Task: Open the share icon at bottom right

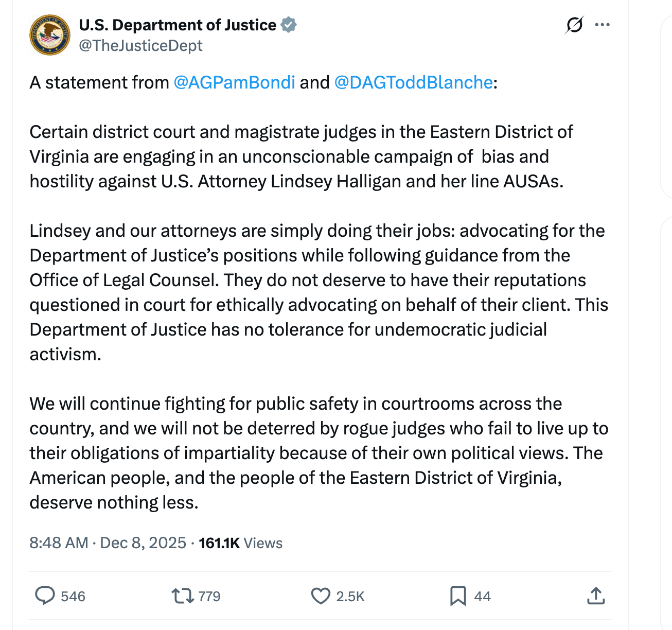Action: (x=595, y=596)
